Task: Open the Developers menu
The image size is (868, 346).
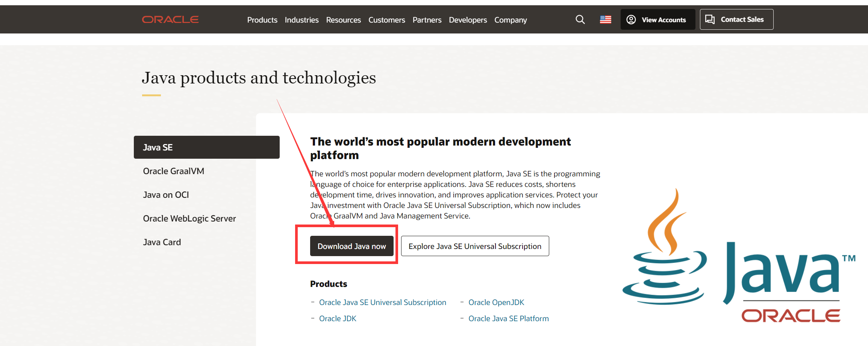Action: coord(468,20)
